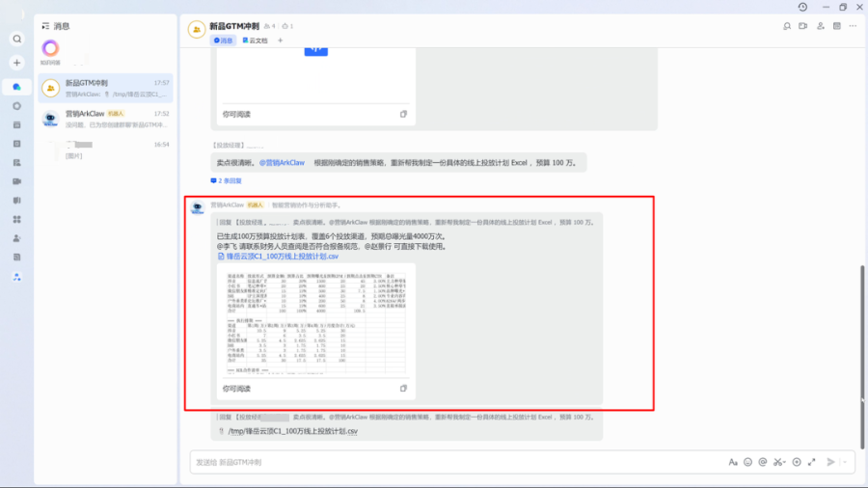Screen dimensions: 868x488
Task: Start a video call from chat header
Action: click(803, 26)
